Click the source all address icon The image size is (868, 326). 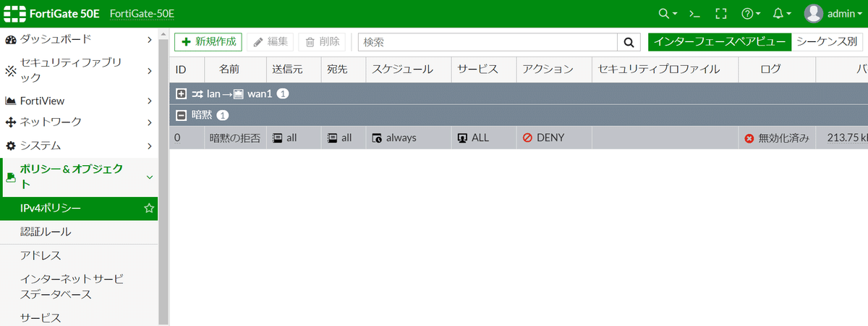277,138
